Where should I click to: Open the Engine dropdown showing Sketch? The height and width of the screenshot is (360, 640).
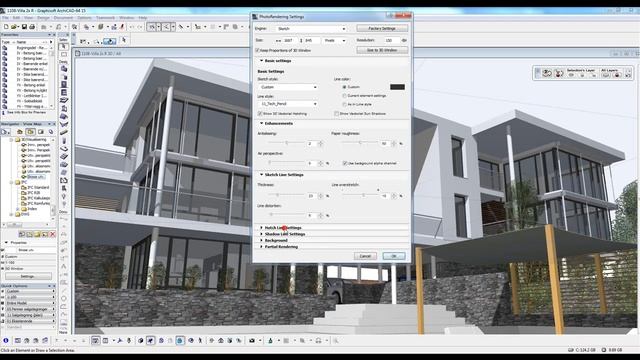click(311, 29)
